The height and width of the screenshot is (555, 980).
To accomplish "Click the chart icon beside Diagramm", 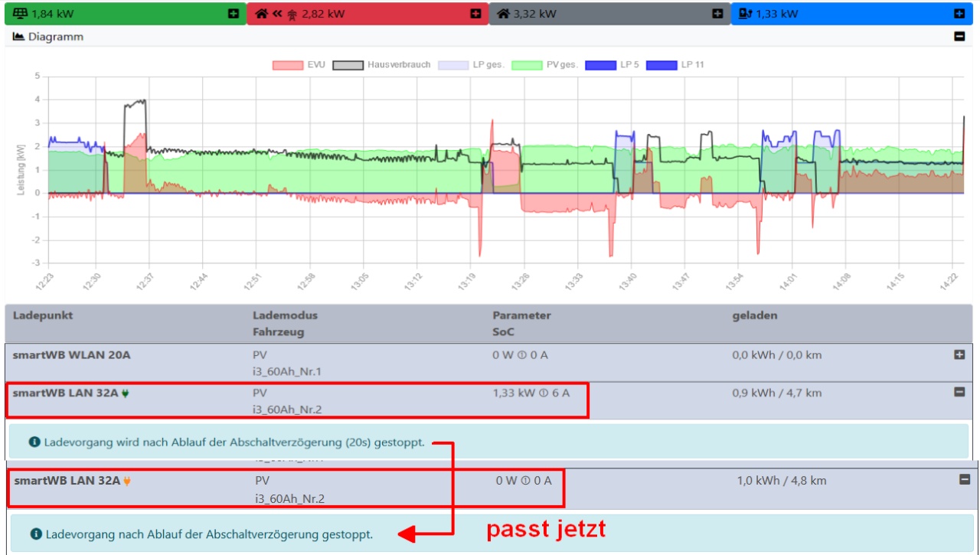I will (19, 37).
